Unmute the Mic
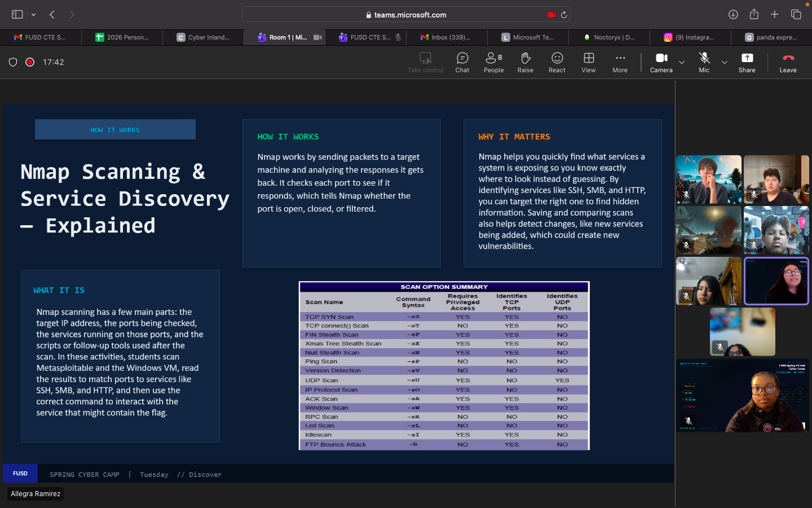Viewport: 812px width, 508px height. pyautogui.click(x=704, y=62)
